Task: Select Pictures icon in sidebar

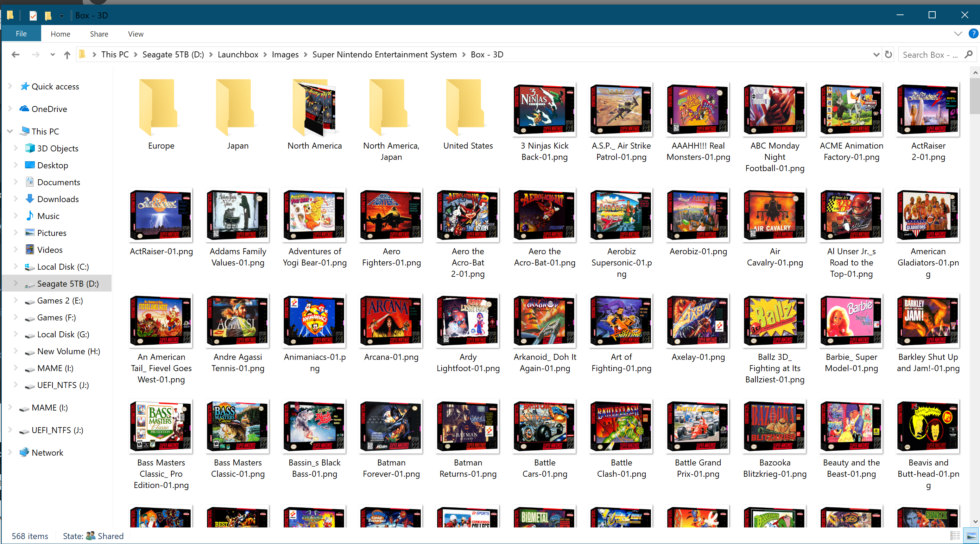Action: pyautogui.click(x=30, y=233)
